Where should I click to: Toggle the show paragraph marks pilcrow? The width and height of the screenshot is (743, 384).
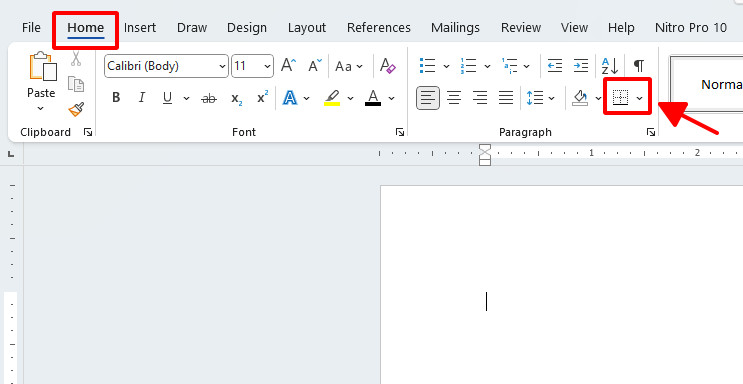click(639, 65)
